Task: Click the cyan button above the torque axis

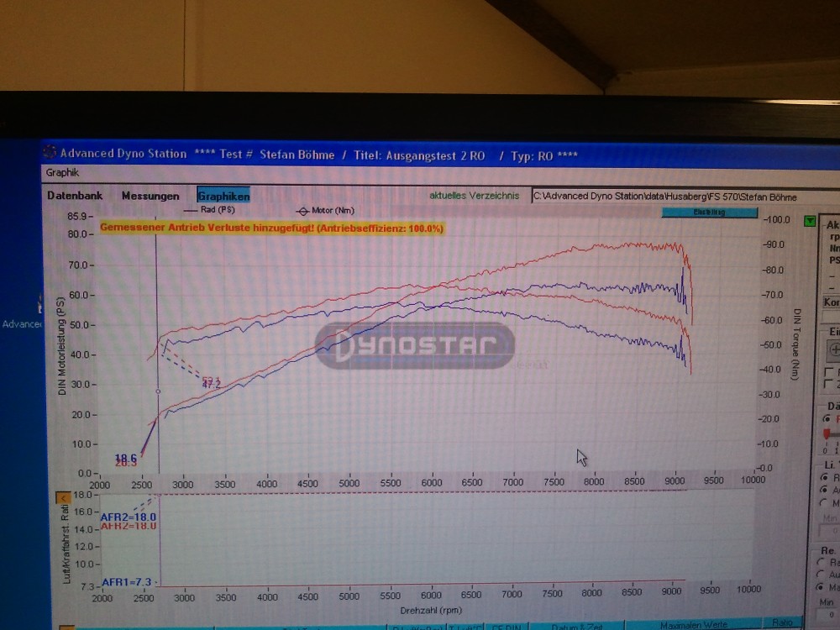Action: tap(708, 213)
